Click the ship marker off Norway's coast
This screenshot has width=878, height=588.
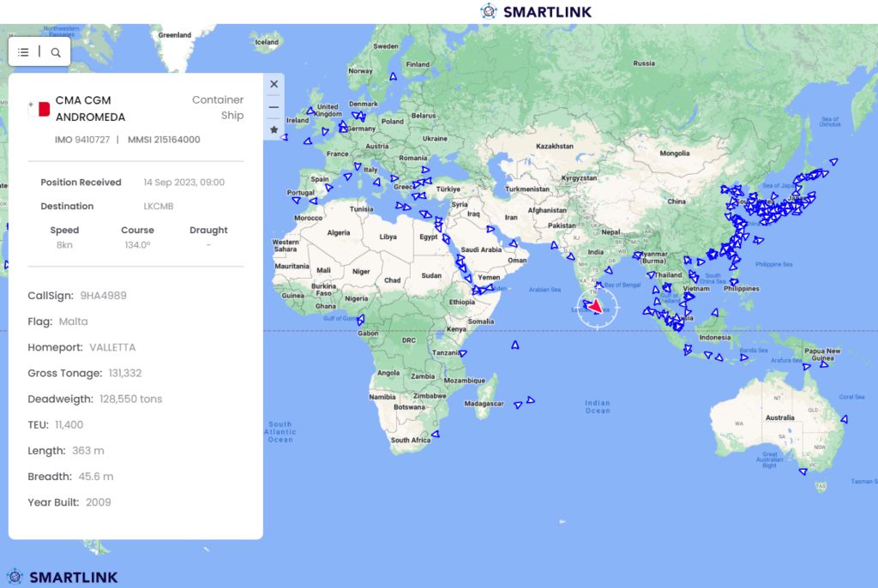pos(394,76)
